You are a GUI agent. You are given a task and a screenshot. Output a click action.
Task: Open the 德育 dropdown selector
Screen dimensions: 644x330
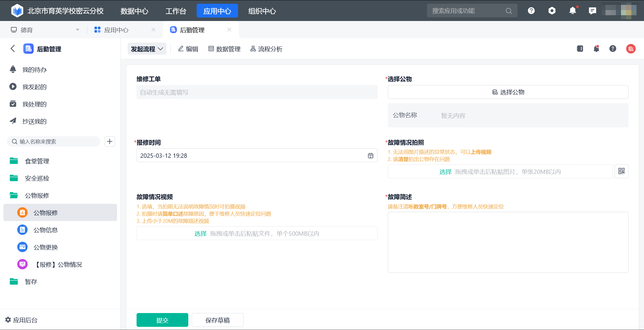45,30
